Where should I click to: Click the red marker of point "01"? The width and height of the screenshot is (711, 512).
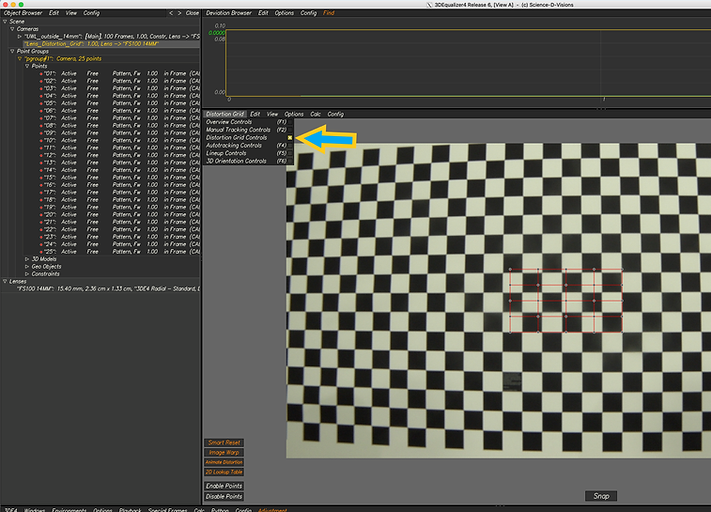[x=41, y=74]
